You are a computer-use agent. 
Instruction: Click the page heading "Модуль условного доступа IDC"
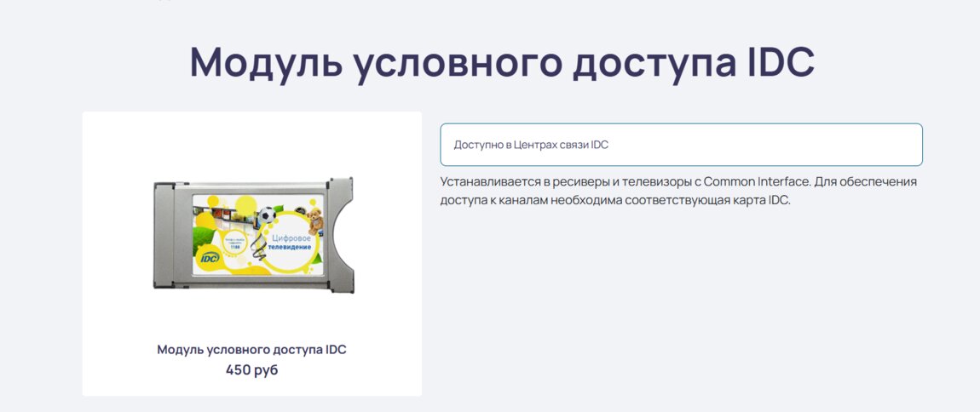coord(502,62)
